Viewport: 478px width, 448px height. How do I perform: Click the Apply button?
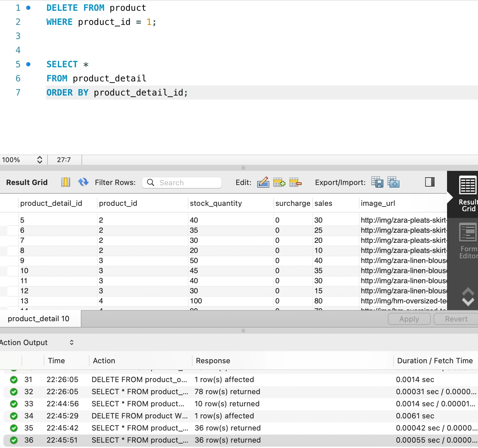click(x=409, y=319)
